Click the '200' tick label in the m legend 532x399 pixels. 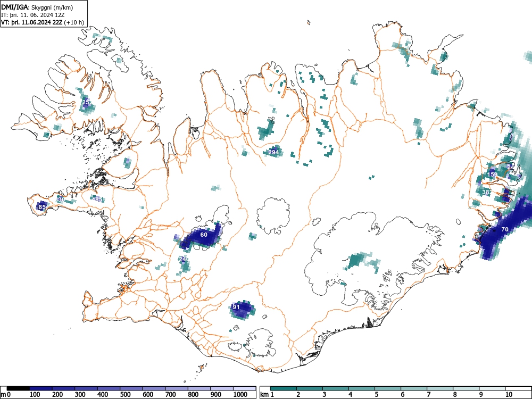pos(57,395)
